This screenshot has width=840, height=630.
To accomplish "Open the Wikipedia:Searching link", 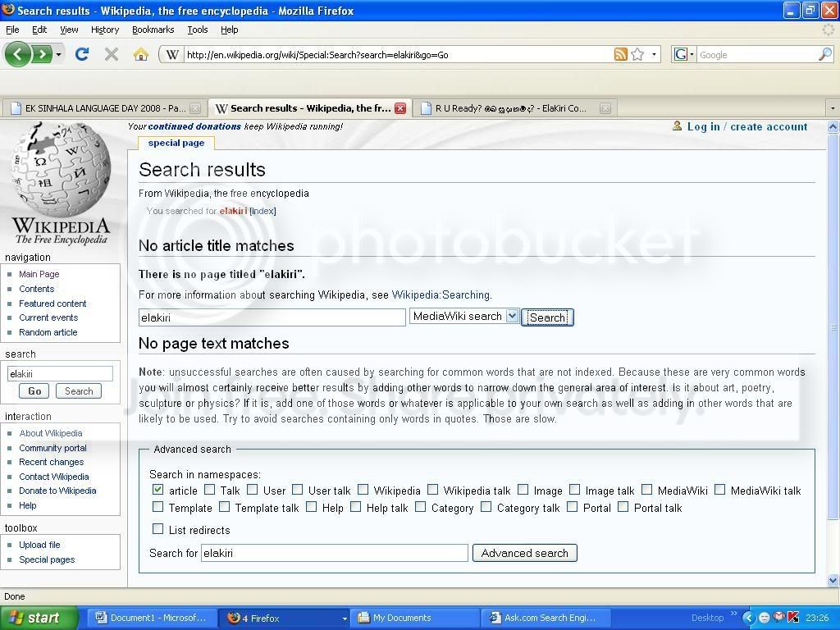I will click(441, 294).
